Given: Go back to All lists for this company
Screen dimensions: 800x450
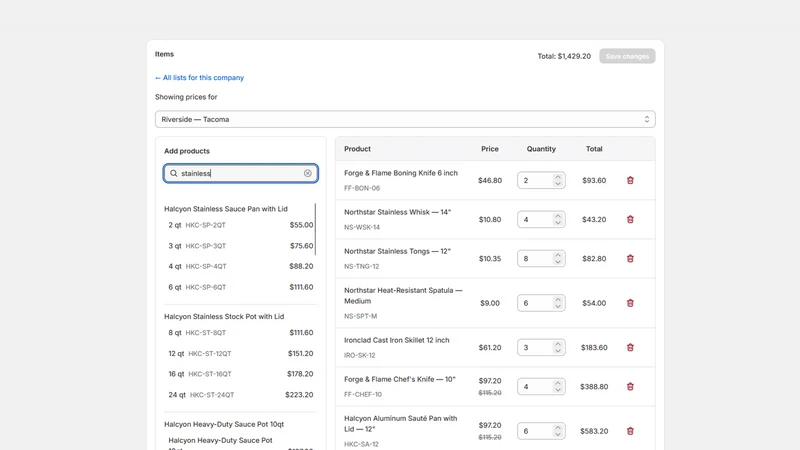Looking at the screenshot, I should [x=199, y=78].
